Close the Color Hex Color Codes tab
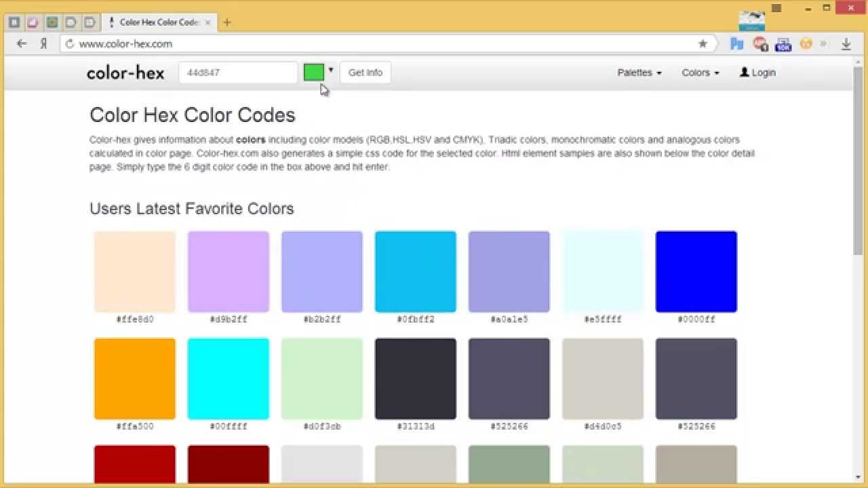868x488 pixels. 208,22
